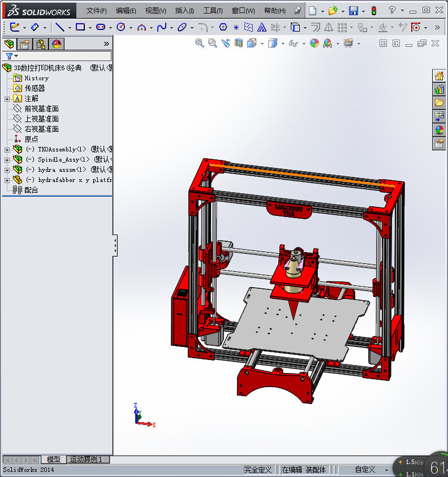This screenshot has height=477, width=448.
Task: Select the Arc sketch tool
Action: [x=141, y=28]
